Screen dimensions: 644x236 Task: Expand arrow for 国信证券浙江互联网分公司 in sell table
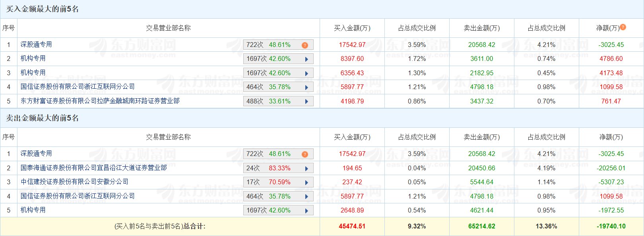pos(306,197)
